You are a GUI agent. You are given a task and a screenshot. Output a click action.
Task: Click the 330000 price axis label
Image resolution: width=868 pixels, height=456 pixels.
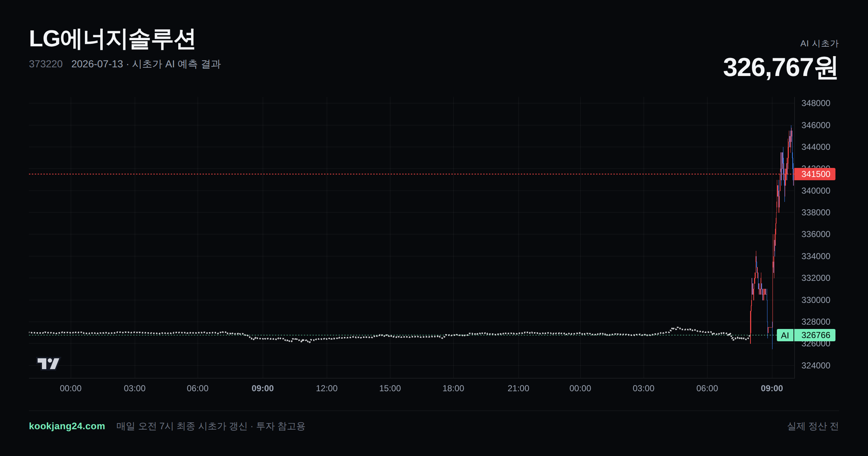point(816,300)
